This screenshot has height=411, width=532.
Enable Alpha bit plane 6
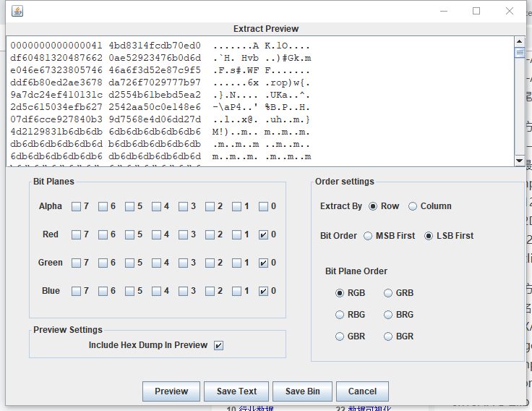[x=103, y=206]
